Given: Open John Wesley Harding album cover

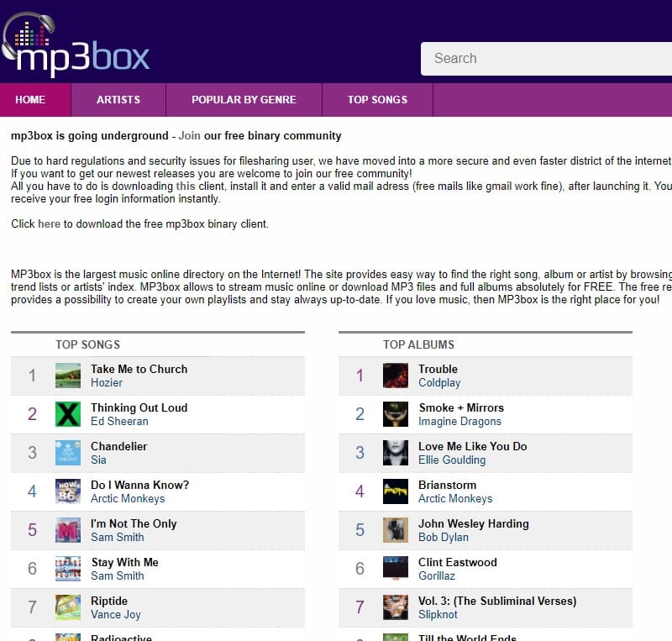Looking at the screenshot, I should (x=396, y=530).
